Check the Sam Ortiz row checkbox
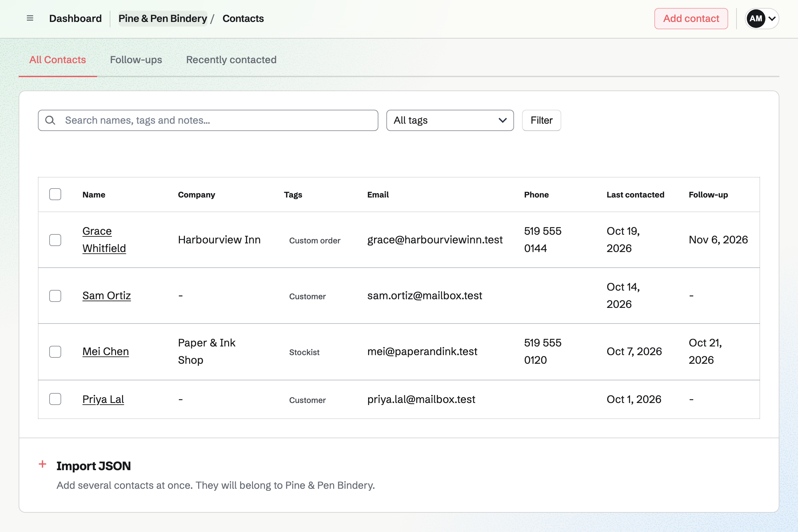This screenshot has width=798, height=532. coord(55,296)
